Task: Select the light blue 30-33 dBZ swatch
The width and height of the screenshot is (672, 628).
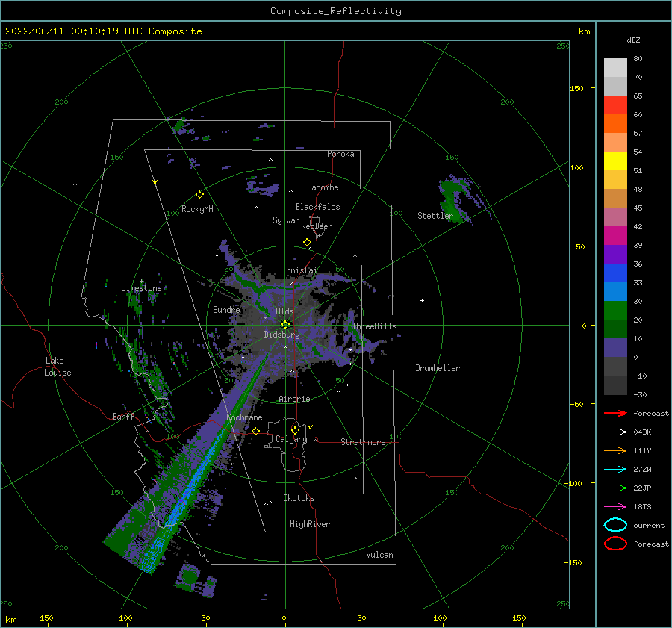Action: tap(615, 292)
